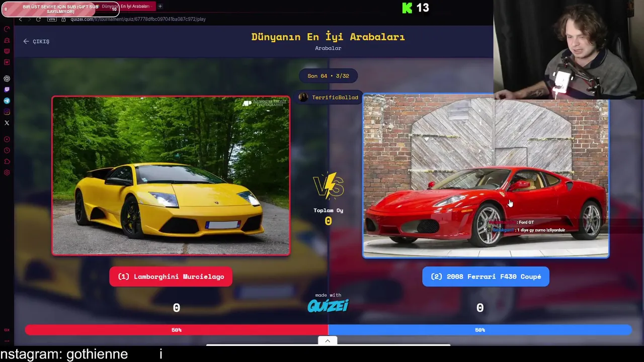644x362 pixels.
Task: Open GX Control in the sidebar
Action: pos(7,29)
